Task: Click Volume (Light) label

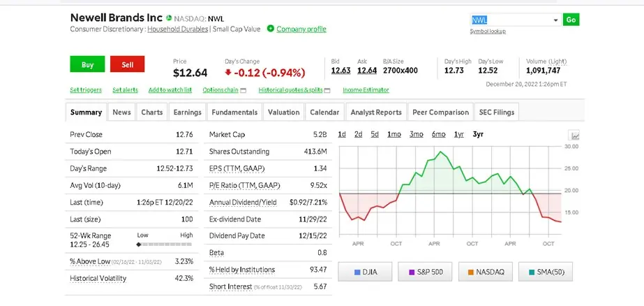Action: point(546,61)
